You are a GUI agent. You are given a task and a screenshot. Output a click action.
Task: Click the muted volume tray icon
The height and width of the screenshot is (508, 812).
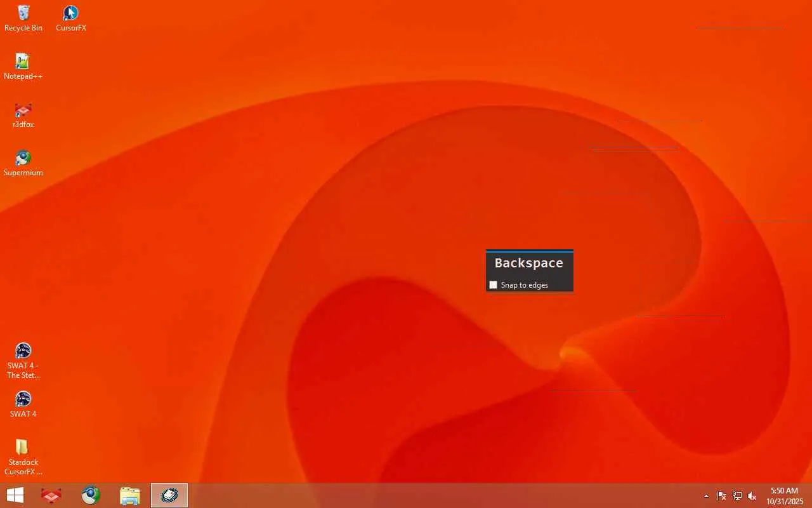click(752, 496)
